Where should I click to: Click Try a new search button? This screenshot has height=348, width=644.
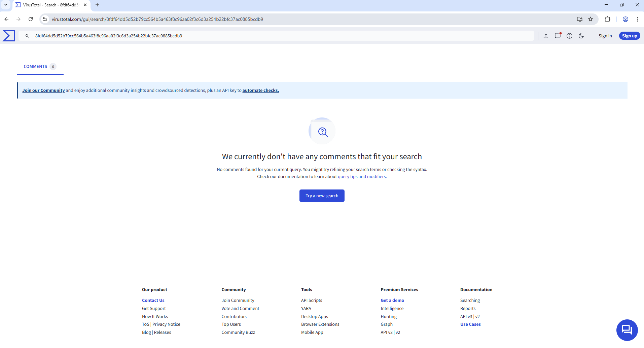click(322, 196)
